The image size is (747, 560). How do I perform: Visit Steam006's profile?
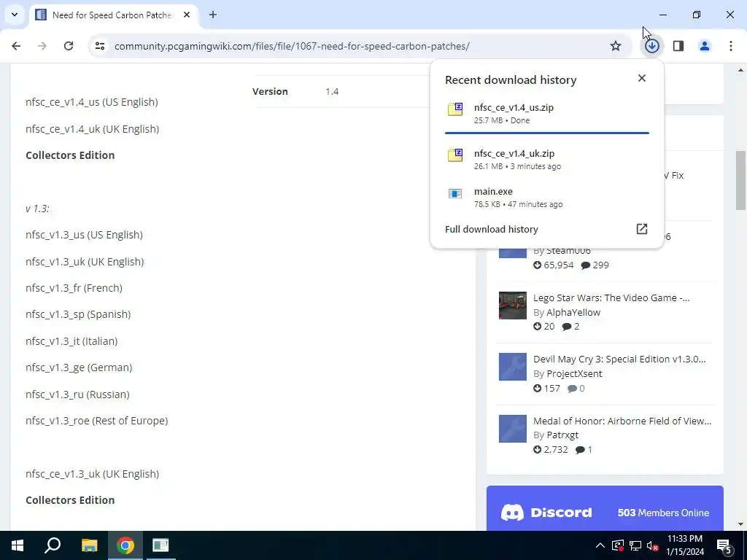click(x=568, y=251)
